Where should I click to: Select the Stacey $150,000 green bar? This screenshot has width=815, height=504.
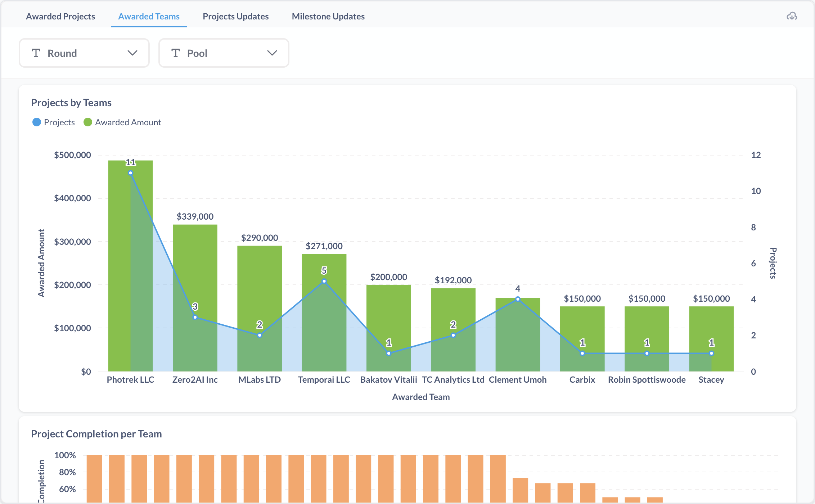(x=711, y=339)
